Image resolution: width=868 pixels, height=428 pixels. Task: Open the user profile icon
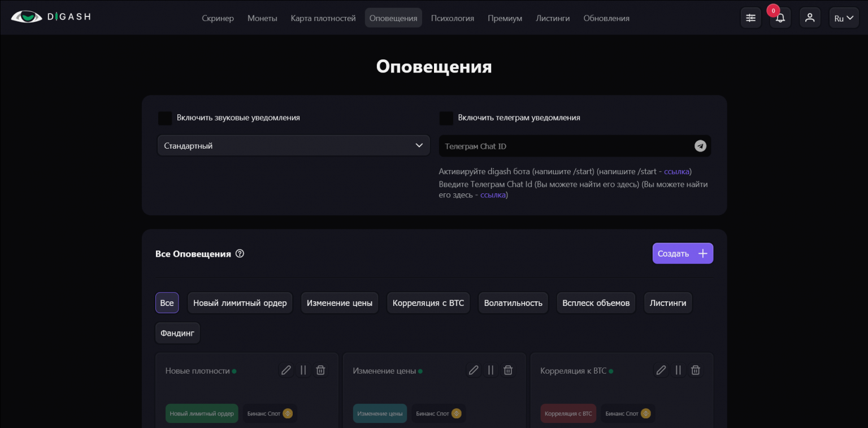pyautogui.click(x=810, y=18)
